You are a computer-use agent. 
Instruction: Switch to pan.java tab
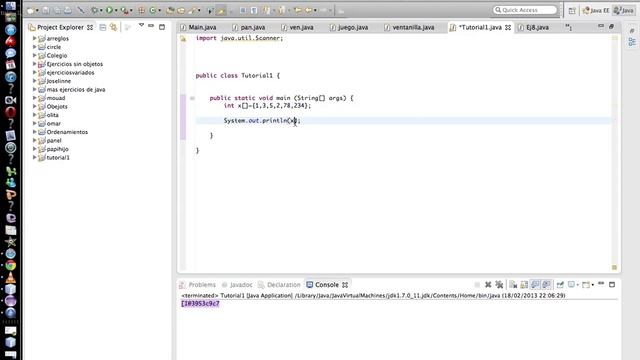point(249,27)
